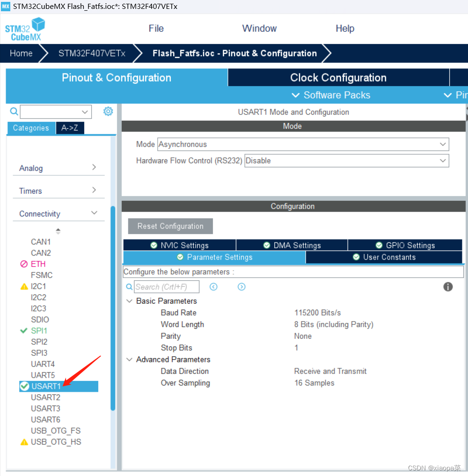Screen dimensions: 468x476
Task: Select USART6 peripheral
Action: [x=45, y=419]
